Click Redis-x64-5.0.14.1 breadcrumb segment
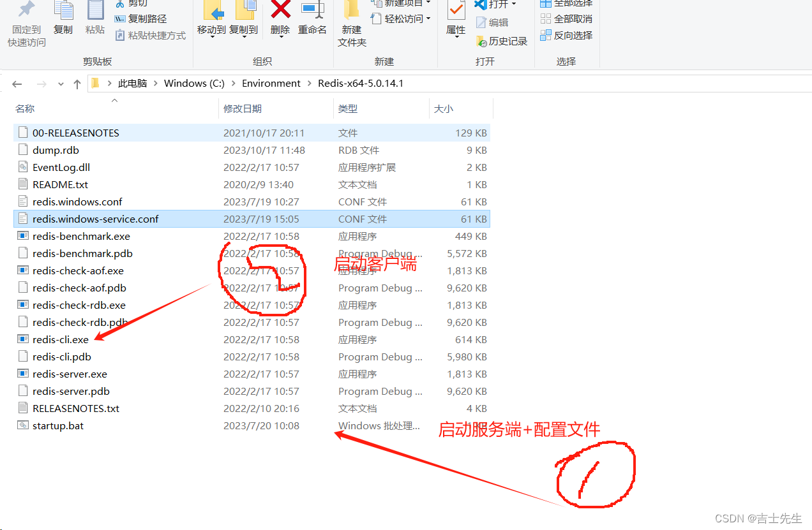Image resolution: width=812 pixels, height=530 pixels. pyautogui.click(x=361, y=84)
